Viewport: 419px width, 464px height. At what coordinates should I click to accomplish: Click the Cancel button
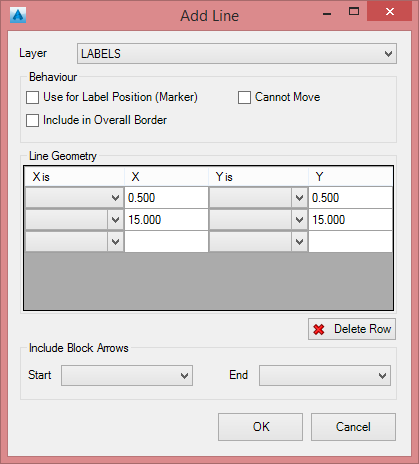(x=353, y=427)
